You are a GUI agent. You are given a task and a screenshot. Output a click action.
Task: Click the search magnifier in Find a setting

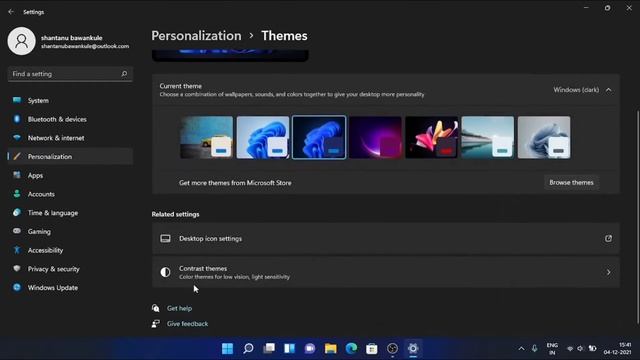pyautogui.click(x=124, y=74)
